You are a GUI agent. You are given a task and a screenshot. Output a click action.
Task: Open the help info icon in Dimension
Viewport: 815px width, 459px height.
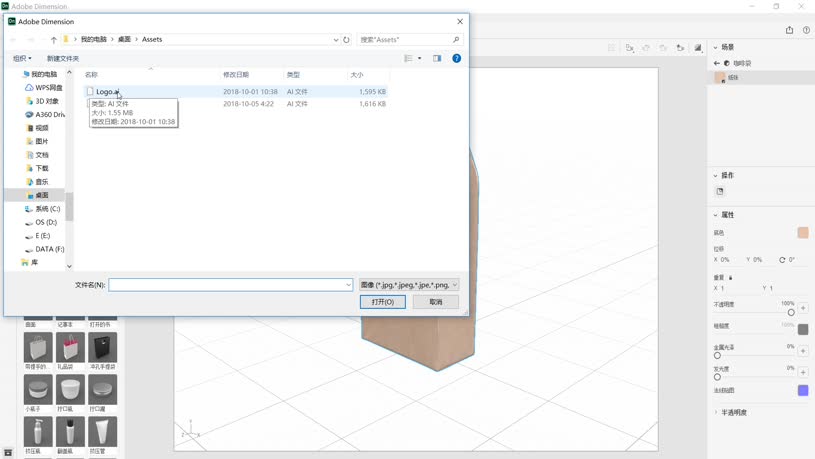(x=806, y=30)
